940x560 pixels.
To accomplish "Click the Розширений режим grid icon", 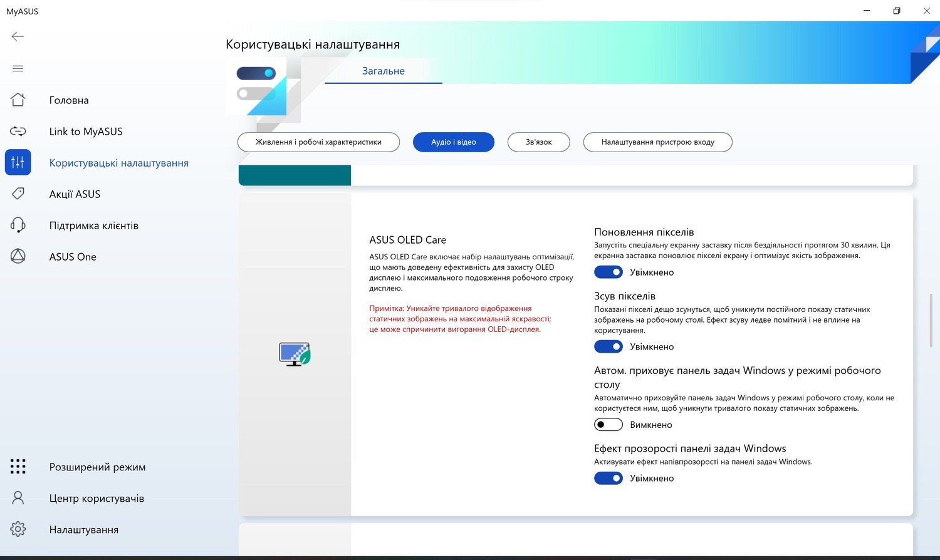I will point(18,466).
